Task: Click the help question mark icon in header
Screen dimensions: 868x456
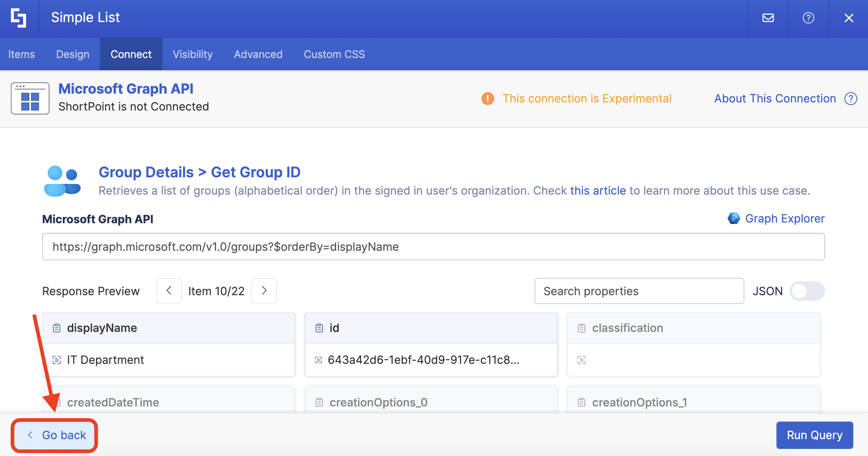Action: coord(808,18)
